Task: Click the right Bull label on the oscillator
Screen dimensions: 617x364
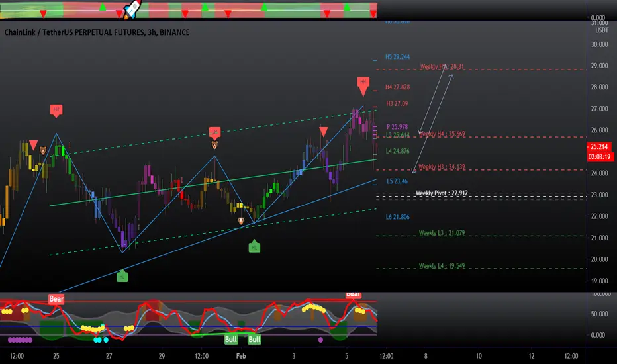Action: point(254,340)
